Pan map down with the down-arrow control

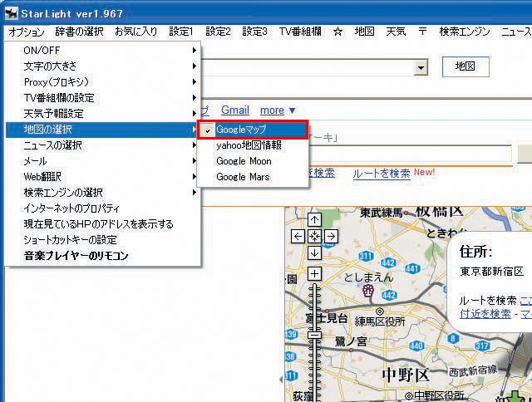(314, 252)
